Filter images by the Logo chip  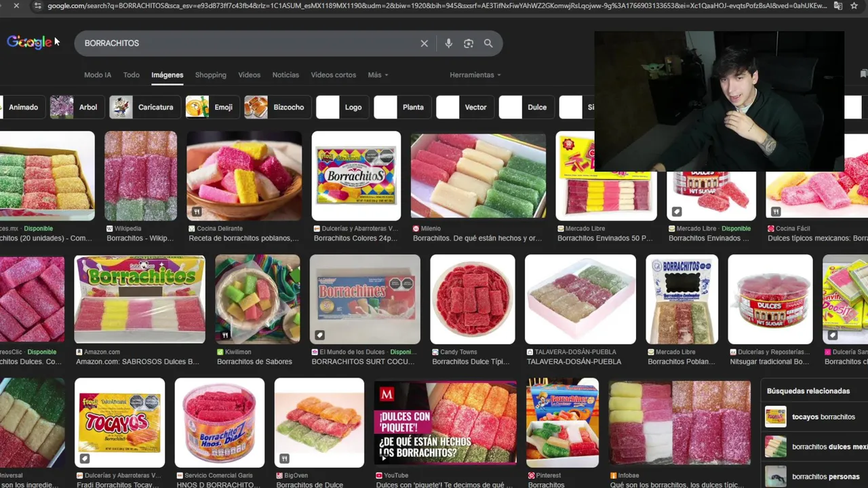point(342,107)
